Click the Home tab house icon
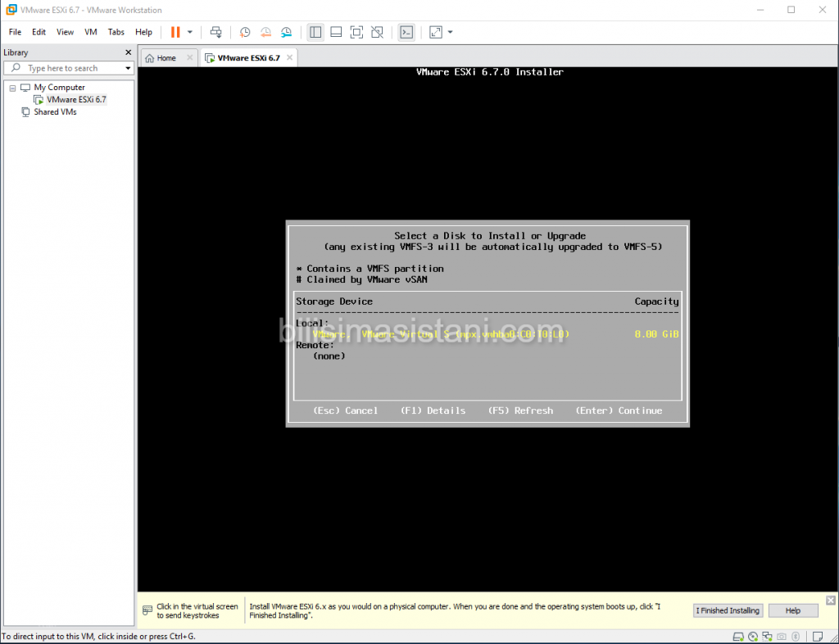 [x=150, y=58]
